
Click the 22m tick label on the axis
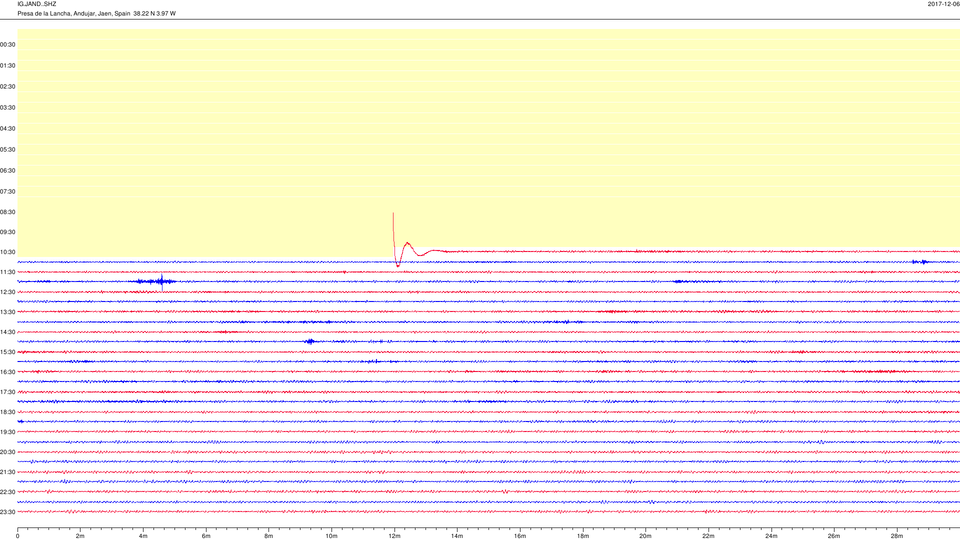tap(708, 536)
